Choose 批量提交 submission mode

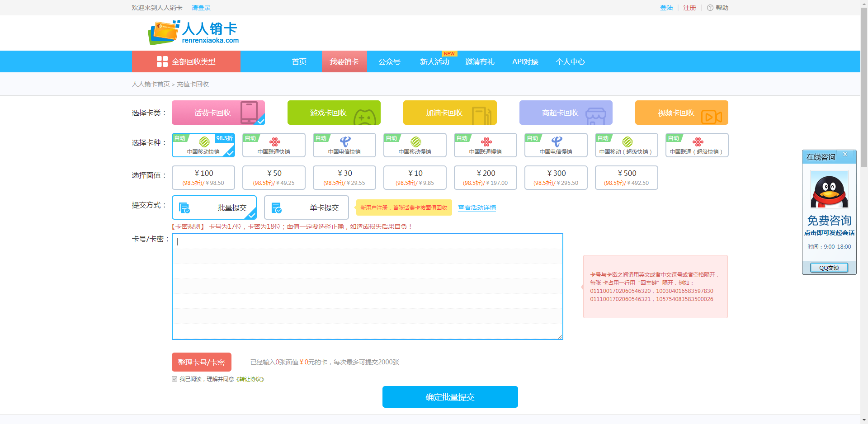(214, 207)
